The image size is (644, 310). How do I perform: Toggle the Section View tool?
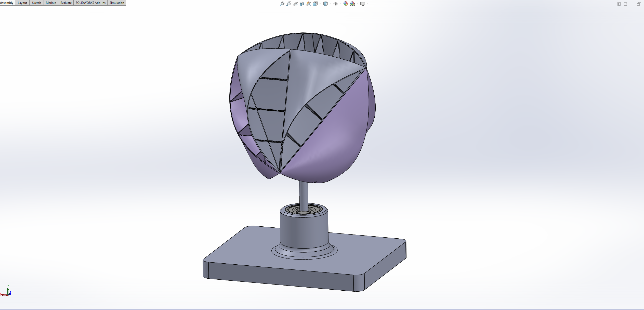(x=302, y=4)
